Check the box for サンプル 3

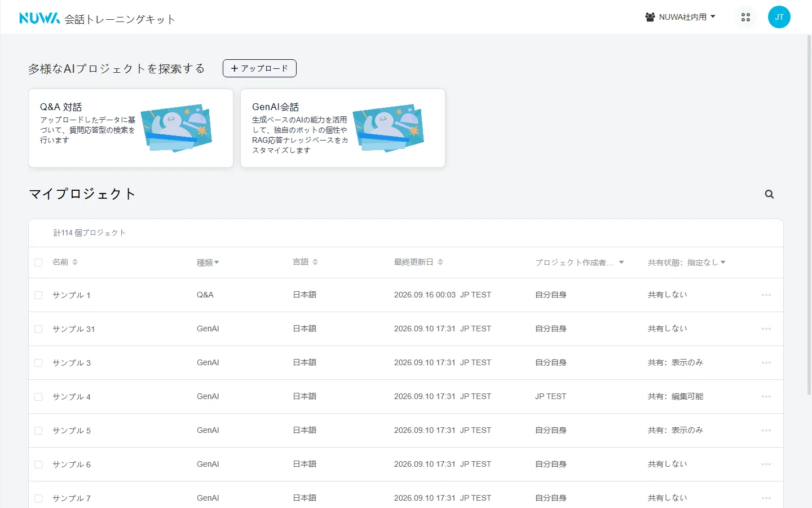(38, 363)
